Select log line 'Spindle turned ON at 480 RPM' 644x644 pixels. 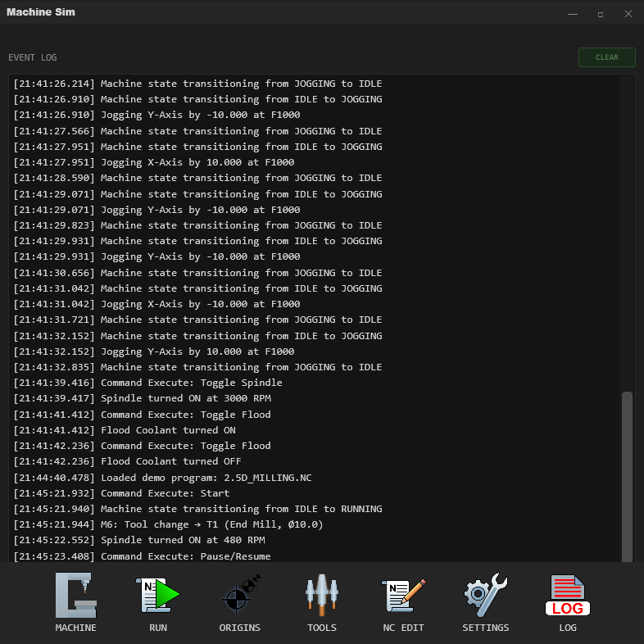pyautogui.click(x=138, y=540)
